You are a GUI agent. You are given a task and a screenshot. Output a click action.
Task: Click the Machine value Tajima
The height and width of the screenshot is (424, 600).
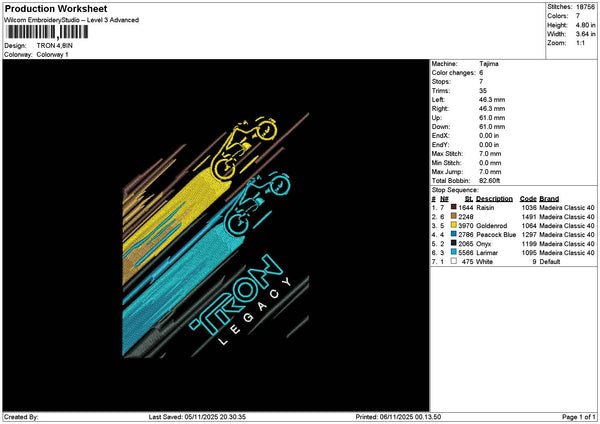click(489, 64)
